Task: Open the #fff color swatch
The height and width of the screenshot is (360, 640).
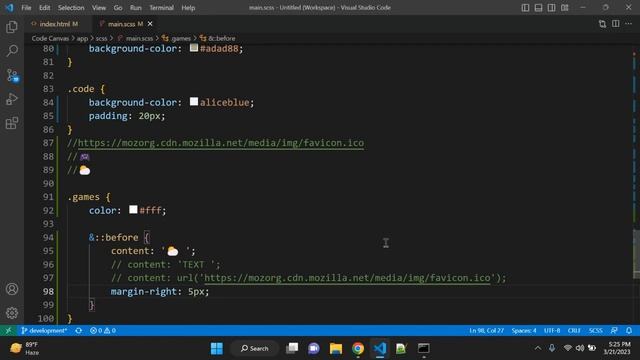Action: (x=133, y=210)
